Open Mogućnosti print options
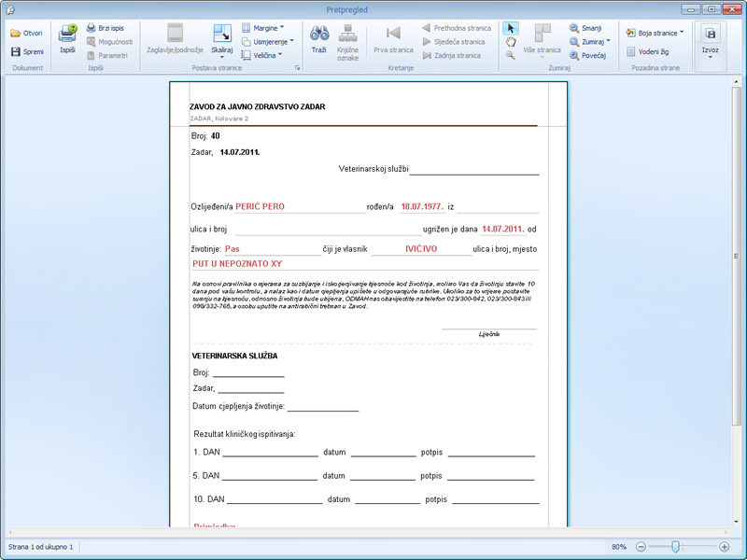This screenshot has height=560, width=747. tap(109, 42)
